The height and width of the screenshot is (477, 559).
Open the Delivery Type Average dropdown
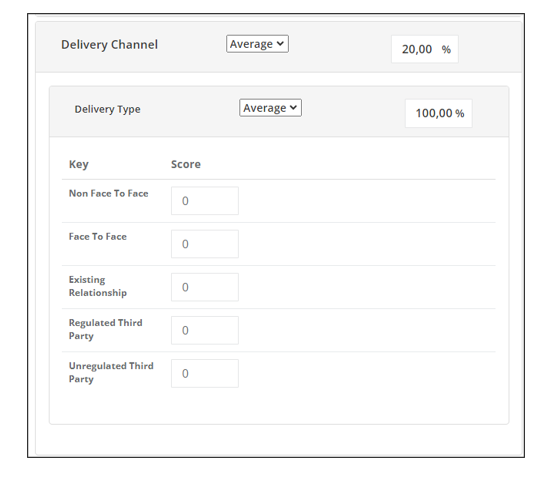click(x=270, y=108)
